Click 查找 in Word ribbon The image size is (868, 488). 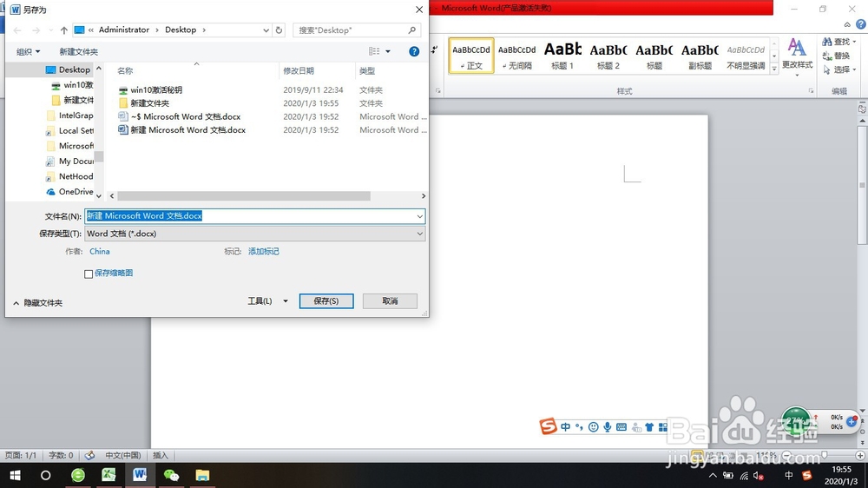click(838, 42)
